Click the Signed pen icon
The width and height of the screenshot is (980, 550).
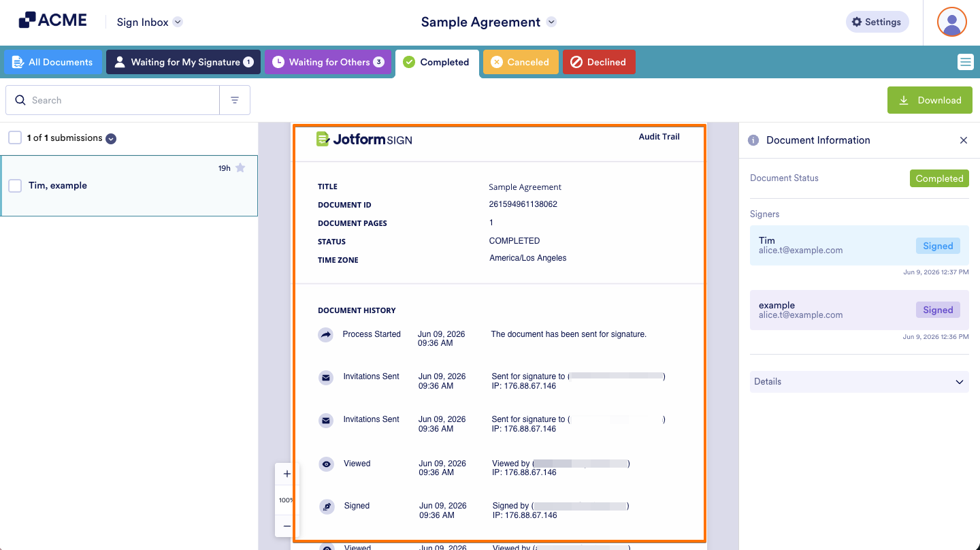point(327,506)
